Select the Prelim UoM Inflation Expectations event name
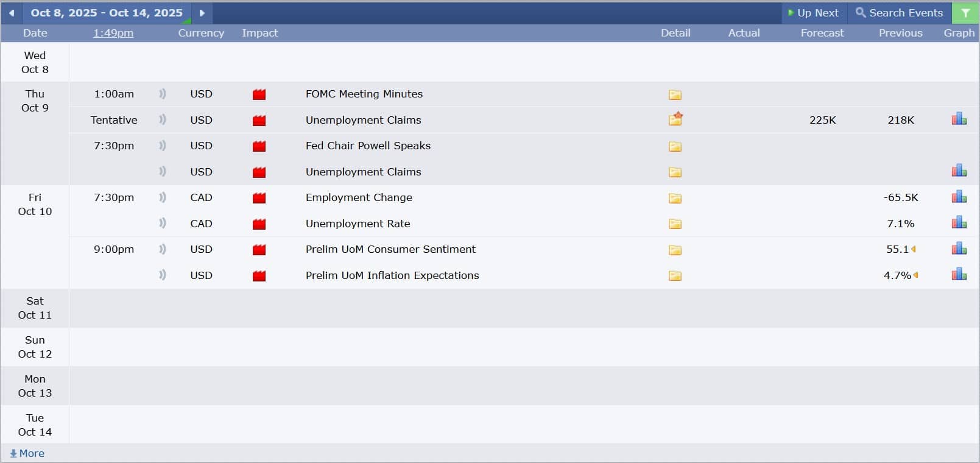 [x=392, y=275]
